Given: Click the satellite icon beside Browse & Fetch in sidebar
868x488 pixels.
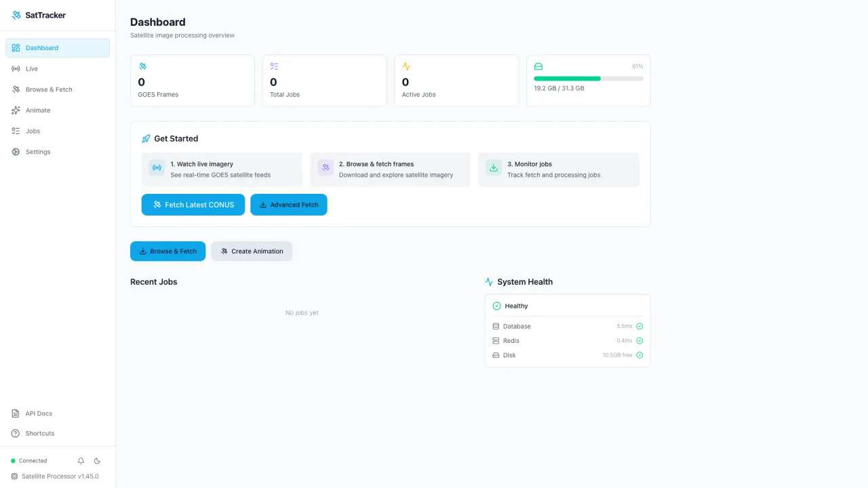Looking at the screenshot, I should click(x=16, y=89).
